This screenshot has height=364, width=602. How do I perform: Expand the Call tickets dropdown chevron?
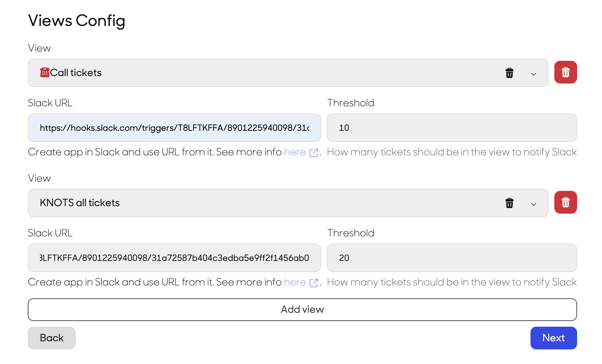pos(534,74)
